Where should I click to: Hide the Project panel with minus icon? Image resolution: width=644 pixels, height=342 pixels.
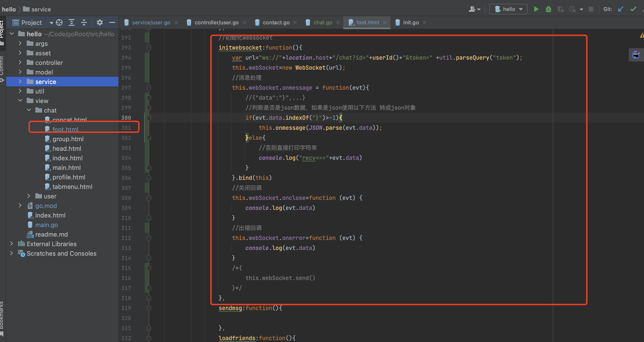point(112,22)
